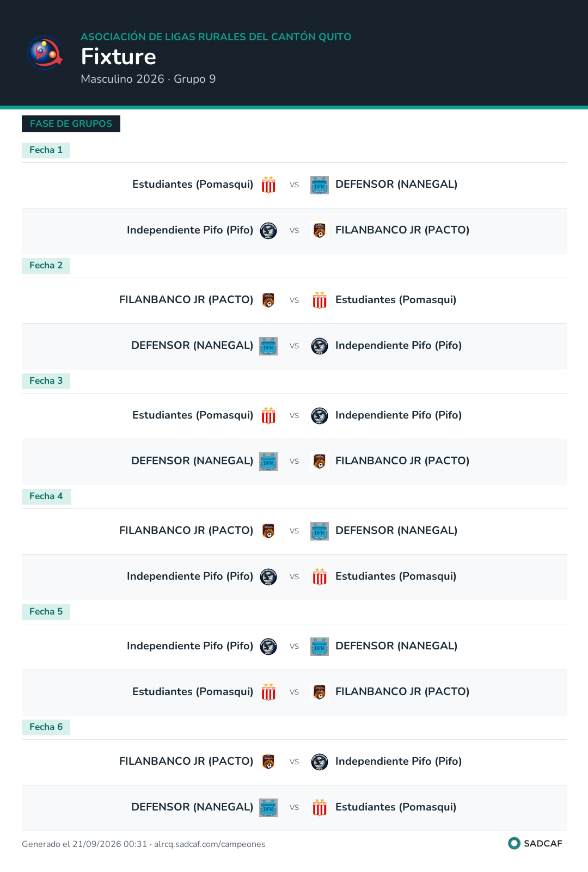Click DEFENSOR badge in Fecha 4 match
This screenshot has width=588, height=872.
[x=320, y=531]
